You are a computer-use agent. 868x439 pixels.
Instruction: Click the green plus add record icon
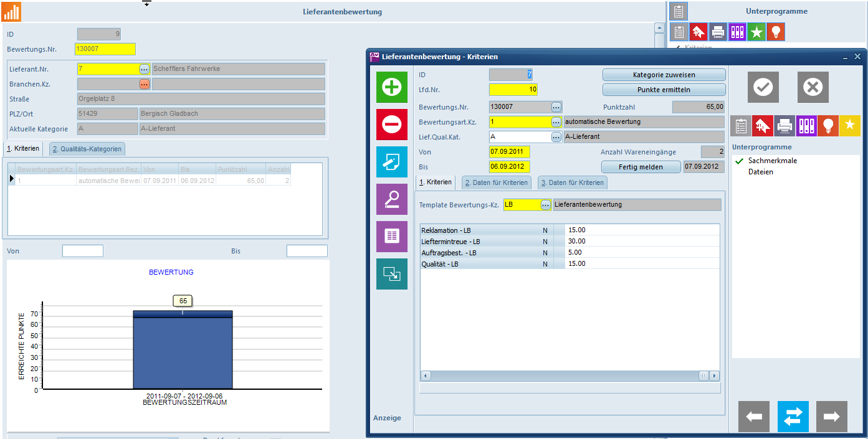pos(391,87)
